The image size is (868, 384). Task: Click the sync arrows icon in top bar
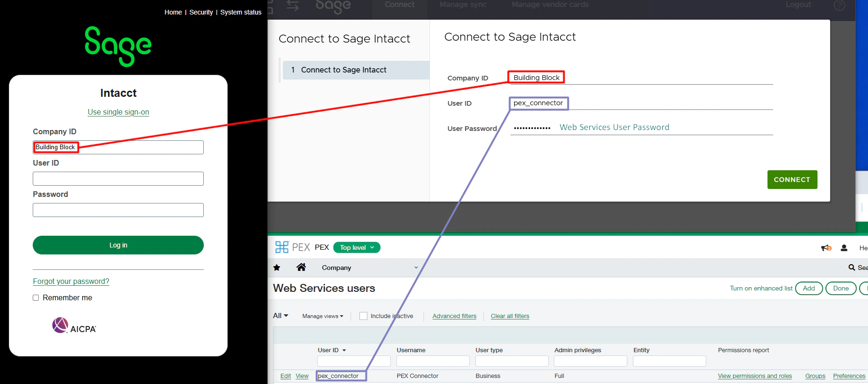click(293, 6)
